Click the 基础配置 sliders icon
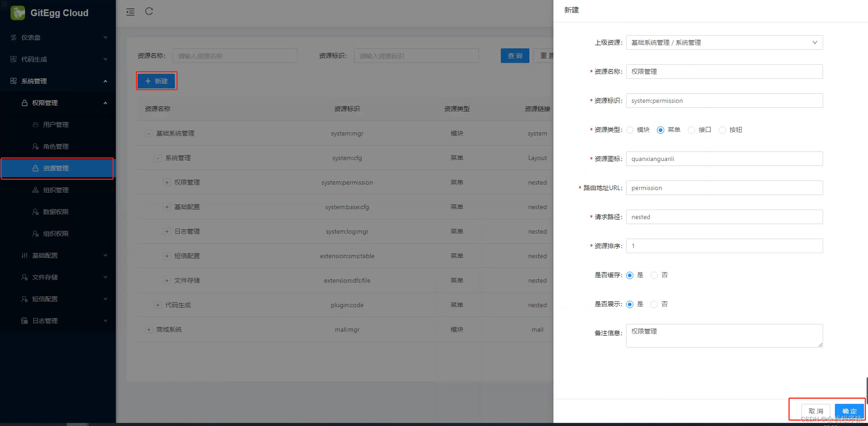 pos(24,256)
